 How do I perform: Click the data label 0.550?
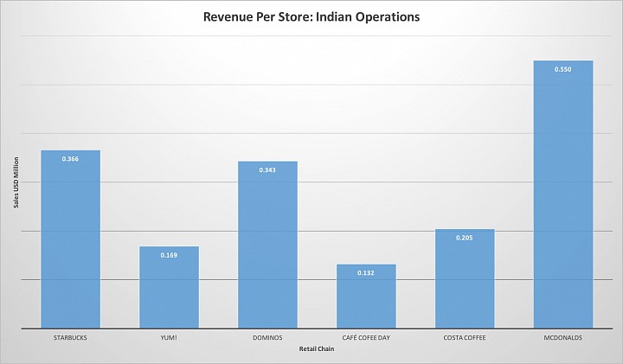pyautogui.click(x=563, y=69)
